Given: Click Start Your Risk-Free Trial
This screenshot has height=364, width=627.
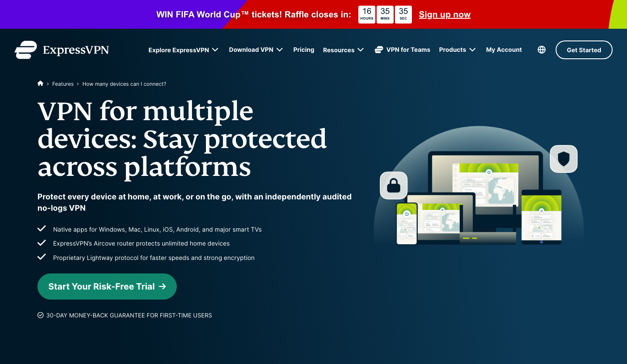Looking at the screenshot, I should [x=107, y=286].
